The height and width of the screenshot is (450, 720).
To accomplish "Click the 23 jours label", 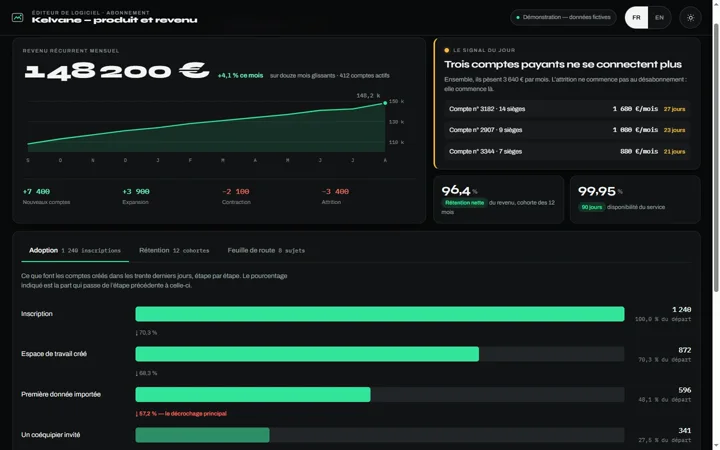I will (675, 130).
